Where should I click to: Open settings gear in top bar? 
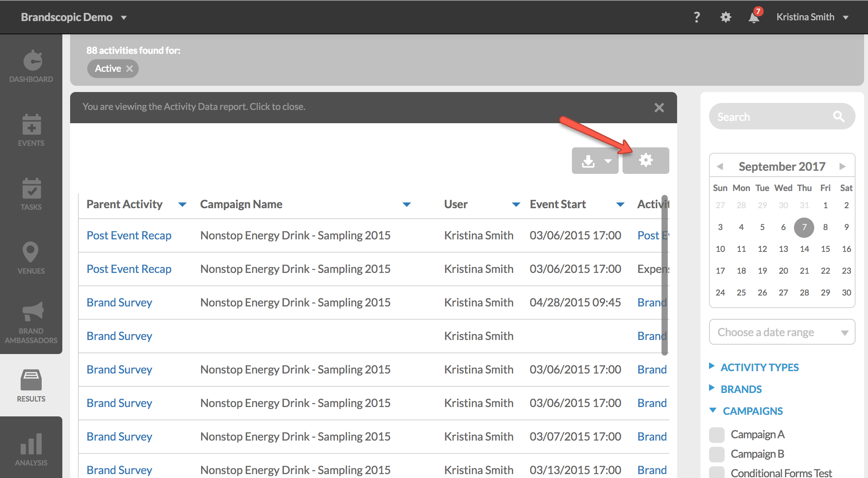(725, 17)
